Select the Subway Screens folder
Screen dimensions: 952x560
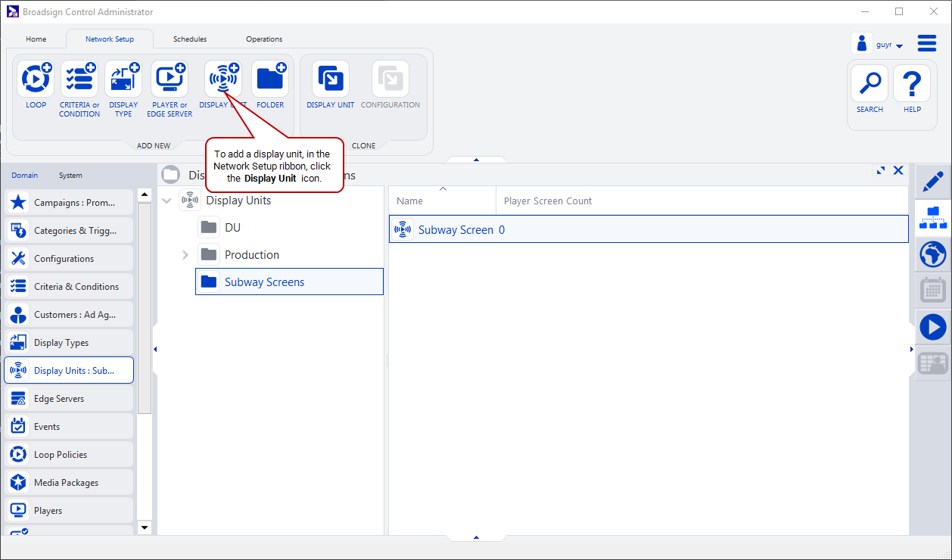pyautogui.click(x=289, y=282)
